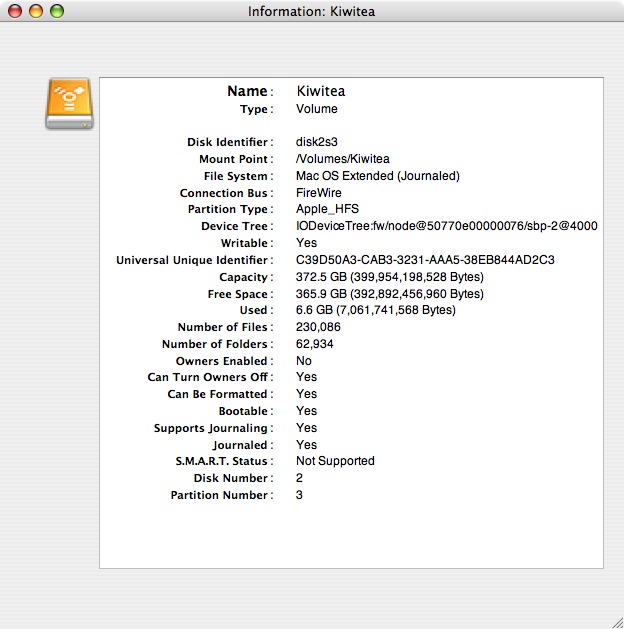Viewport: 624px width, 629px height.
Task: Click the 'Partition Number' label
Action: coord(219,495)
